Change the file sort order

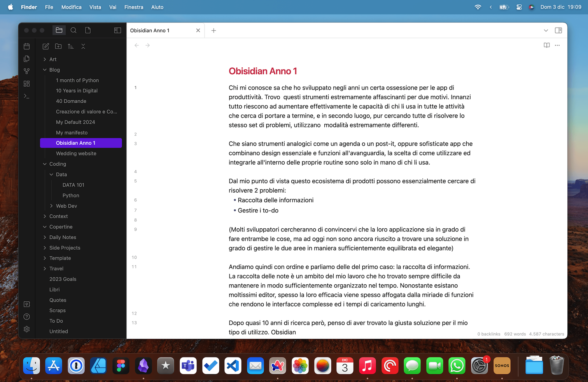pos(71,46)
